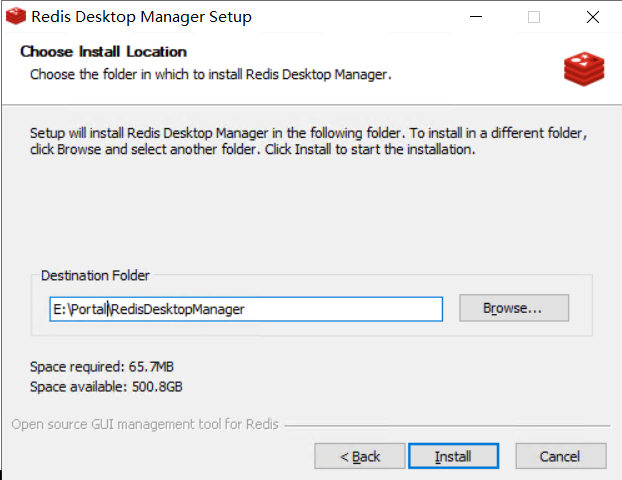Open the Browse folder dialog
This screenshot has height=480, width=622.
coord(513,308)
